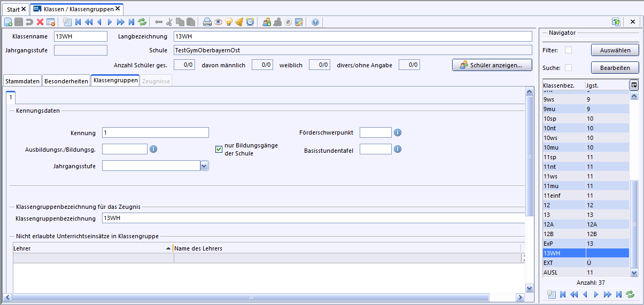
Task: Switch to the Stammdaten tab
Action: click(x=22, y=81)
